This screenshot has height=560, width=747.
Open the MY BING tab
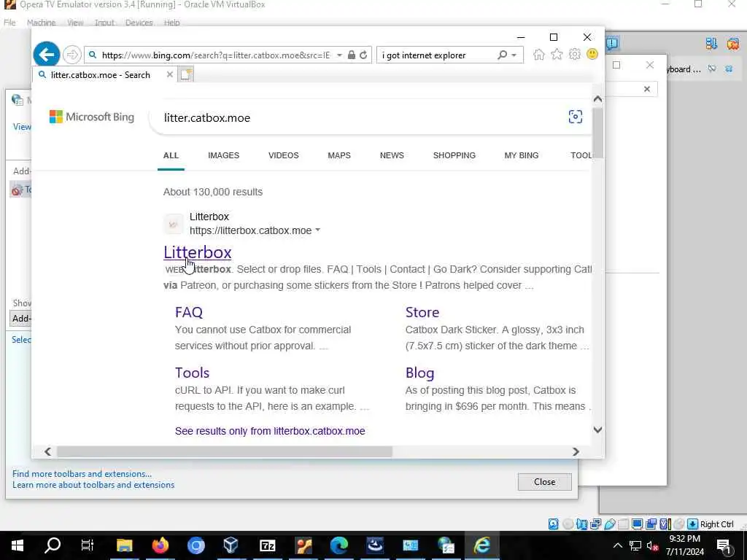coord(521,155)
